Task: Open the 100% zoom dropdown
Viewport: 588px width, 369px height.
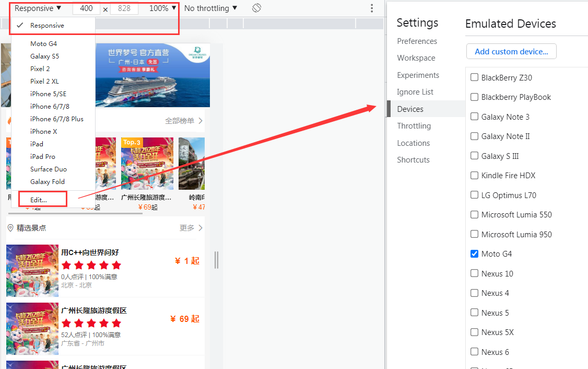Action: click(x=163, y=8)
